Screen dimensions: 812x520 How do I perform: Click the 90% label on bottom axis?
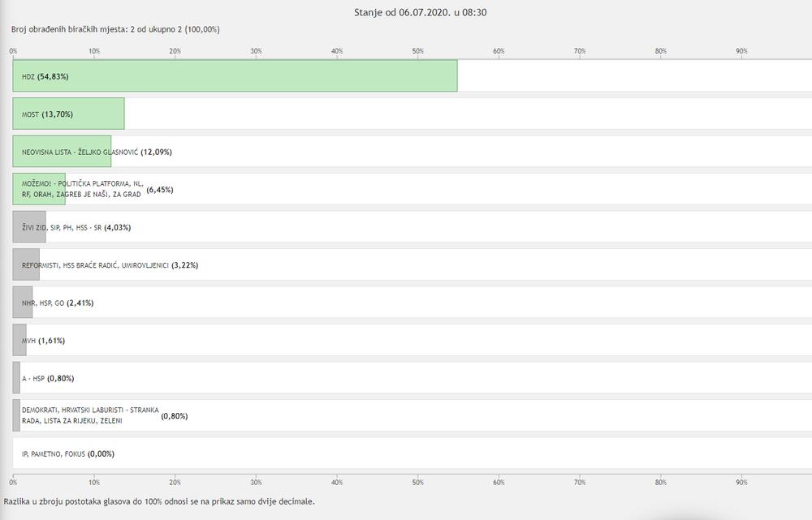tap(741, 483)
